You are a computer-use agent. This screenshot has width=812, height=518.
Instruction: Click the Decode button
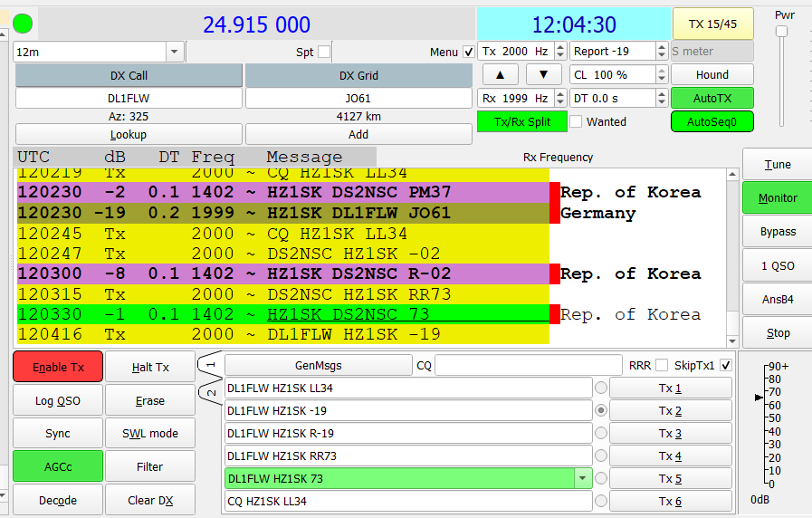pos(58,500)
